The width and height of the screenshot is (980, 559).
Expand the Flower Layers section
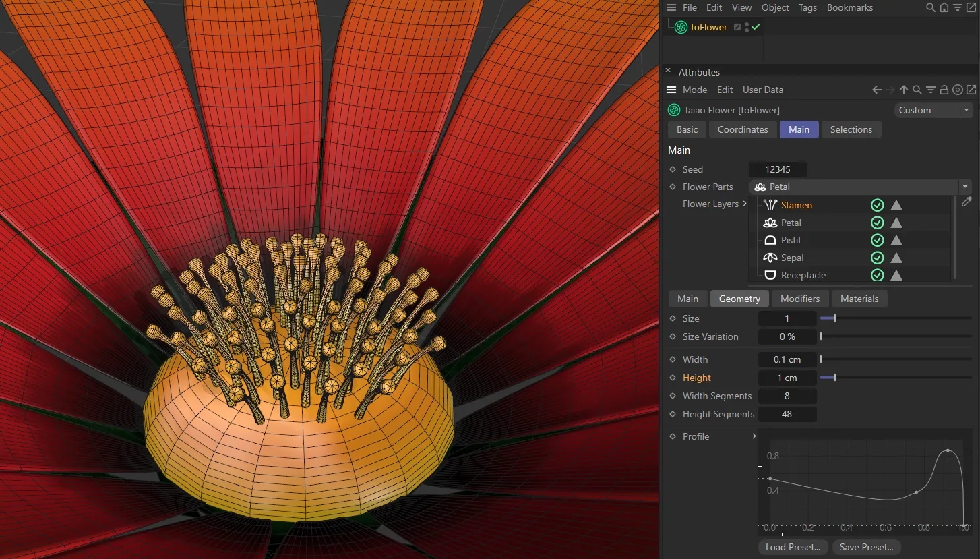click(745, 203)
